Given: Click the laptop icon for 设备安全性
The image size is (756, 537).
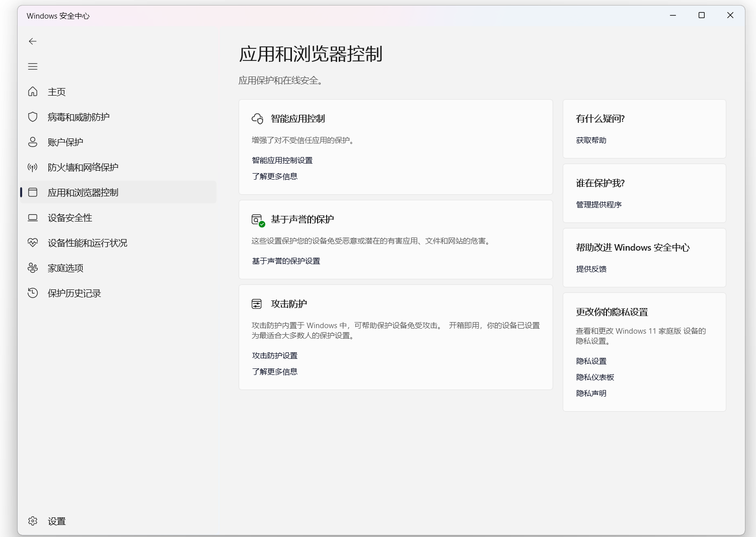Looking at the screenshot, I should (33, 217).
